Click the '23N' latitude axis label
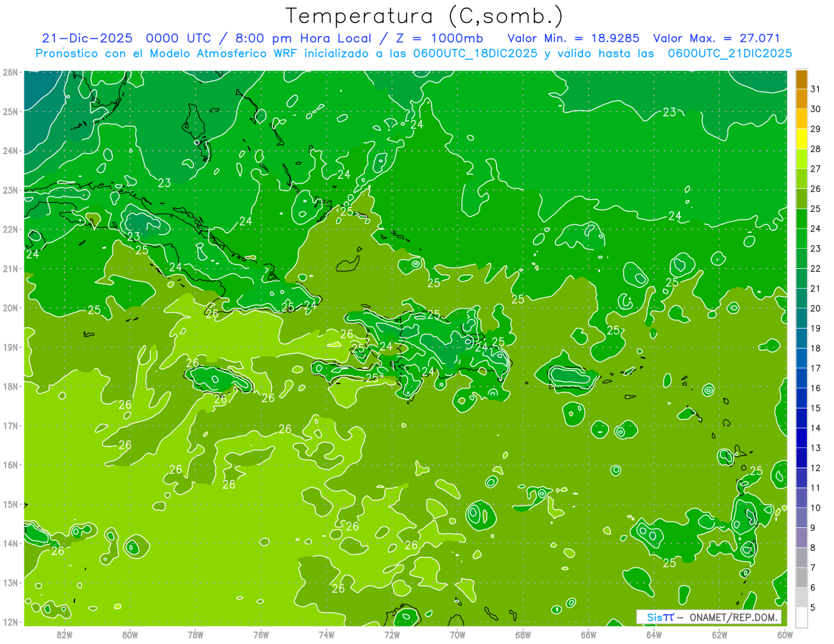 point(10,190)
